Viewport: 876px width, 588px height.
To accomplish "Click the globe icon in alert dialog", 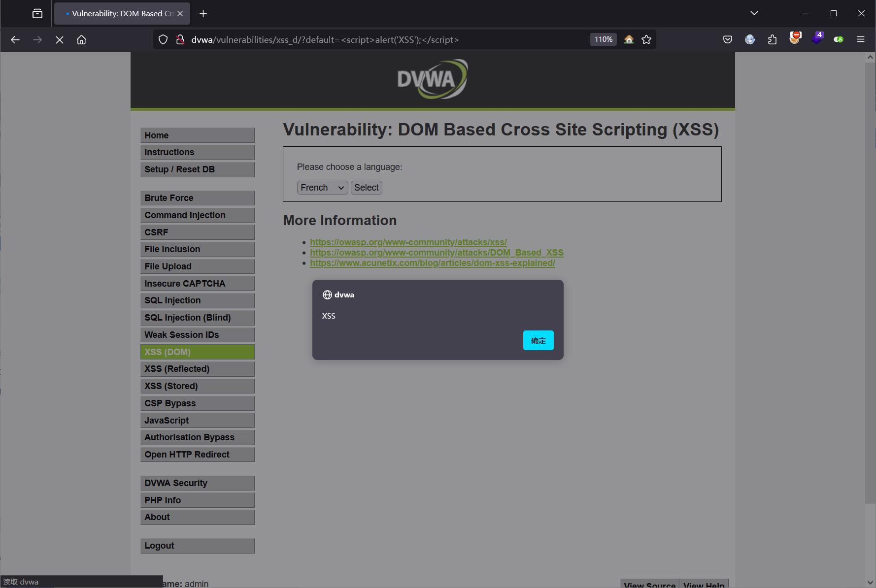I will point(327,295).
